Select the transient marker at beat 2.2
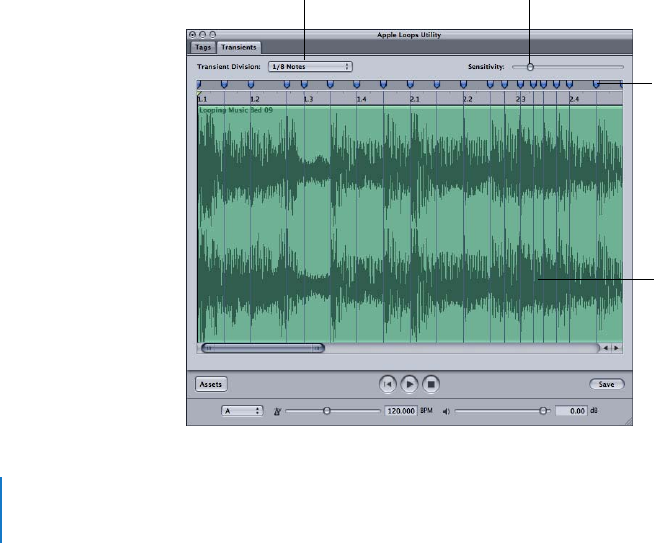The height and width of the screenshot is (543, 654). (x=463, y=84)
